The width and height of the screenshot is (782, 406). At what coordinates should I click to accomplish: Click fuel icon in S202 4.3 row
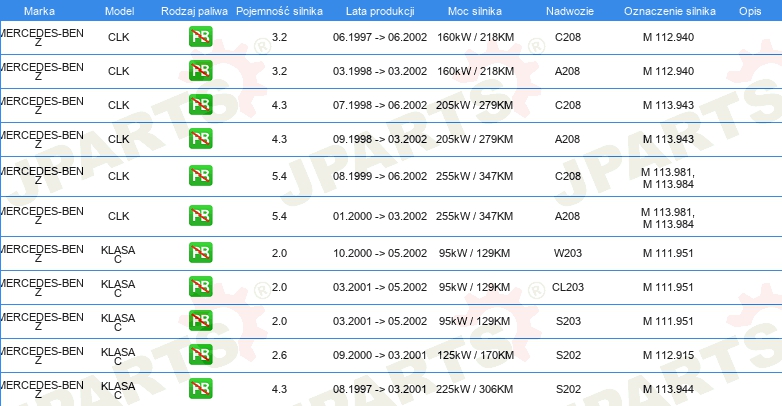point(200,389)
